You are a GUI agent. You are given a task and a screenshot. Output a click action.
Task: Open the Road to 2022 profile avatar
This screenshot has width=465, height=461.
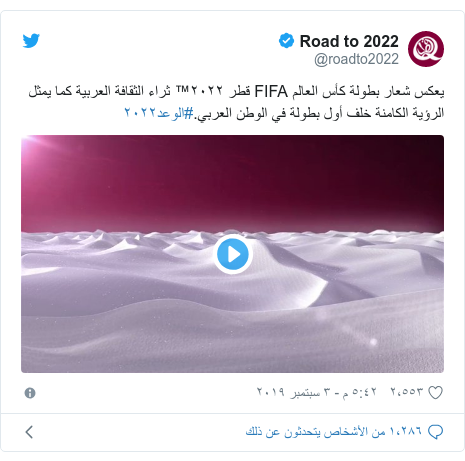tap(426, 49)
